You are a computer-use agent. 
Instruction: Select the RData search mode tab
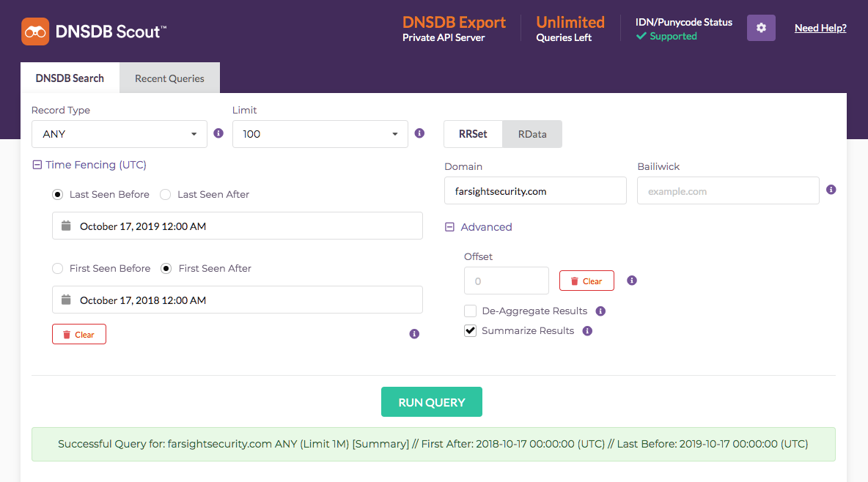point(532,134)
